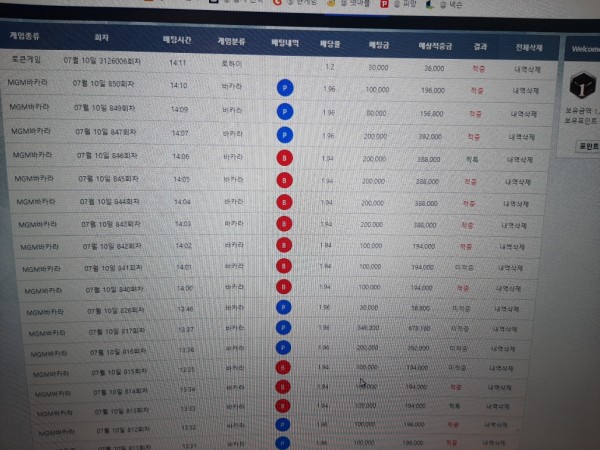Click the red B badge in the 813회차 row
600x450 pixels.
coord(283,406)
